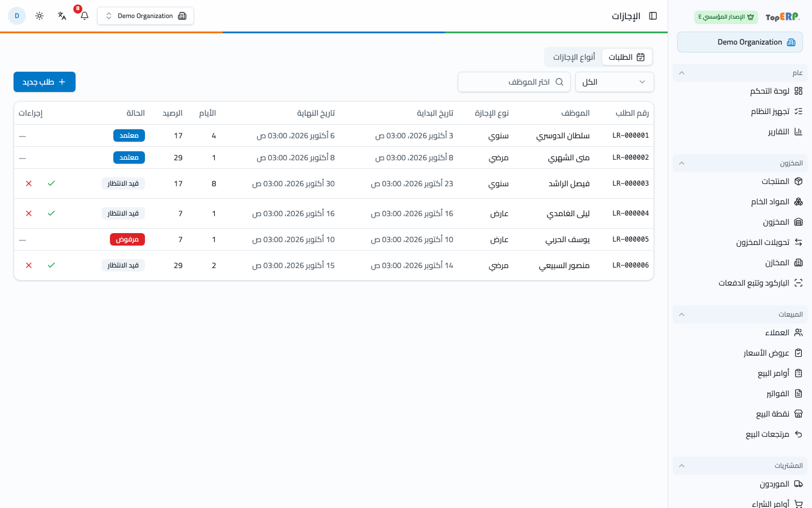Screen dimensions: 812x508
Task: Open تجهيز النظام system setup
Action: click(740, 111)
